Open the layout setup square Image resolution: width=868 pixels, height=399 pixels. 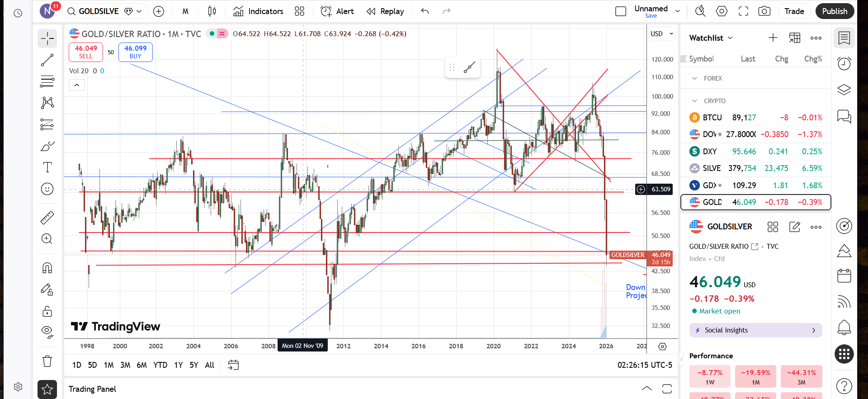coord(621,11)
